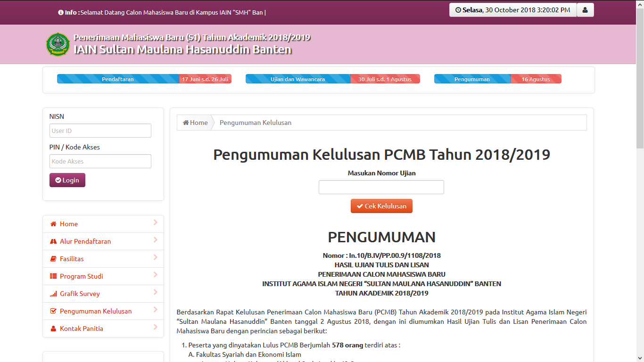Screen dimensions: 644x362
Task: Click the 30 Juli s.d. 1 Agustus label
Action: click(x=385, y=79)
